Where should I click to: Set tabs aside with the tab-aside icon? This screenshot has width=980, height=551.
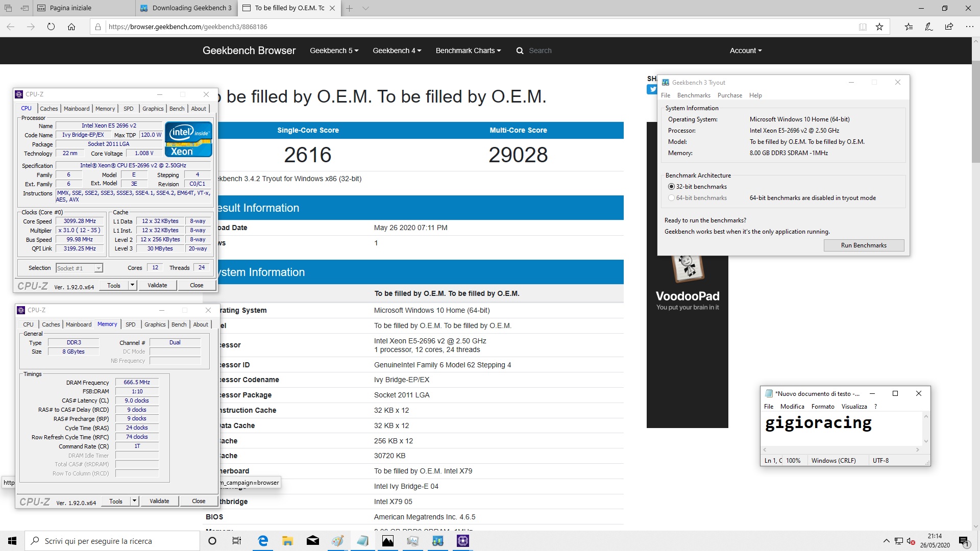(x=24, y=8)
